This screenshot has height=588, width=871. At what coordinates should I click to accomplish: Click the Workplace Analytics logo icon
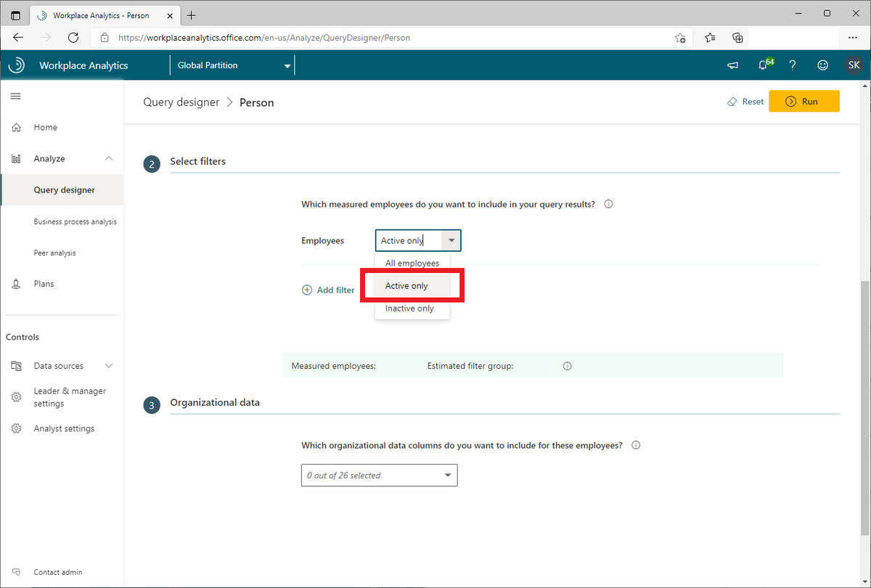16,65
